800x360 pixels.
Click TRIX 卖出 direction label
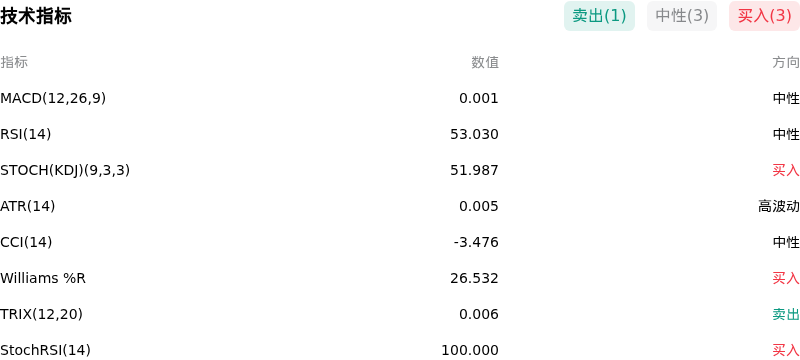pos(786,315)
